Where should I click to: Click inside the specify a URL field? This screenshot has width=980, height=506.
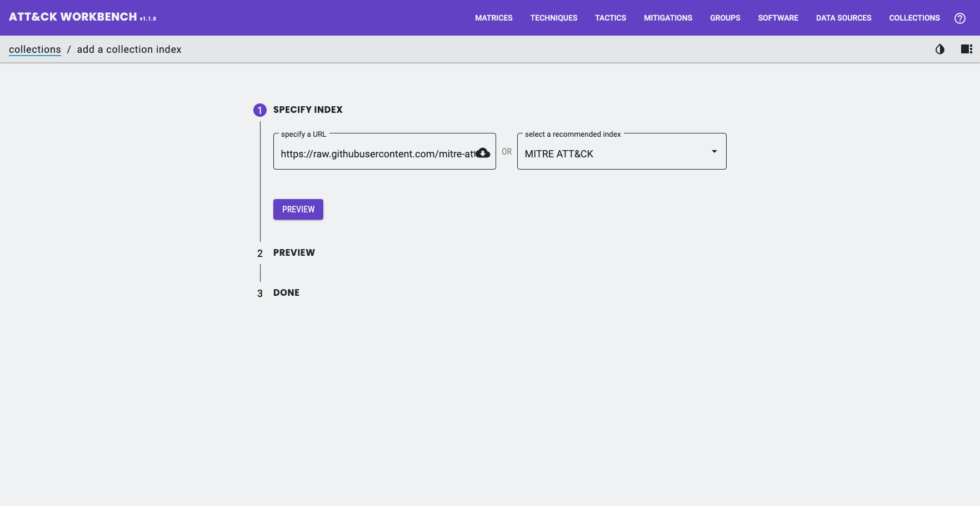pyautogui.click(x=377, y=154)
